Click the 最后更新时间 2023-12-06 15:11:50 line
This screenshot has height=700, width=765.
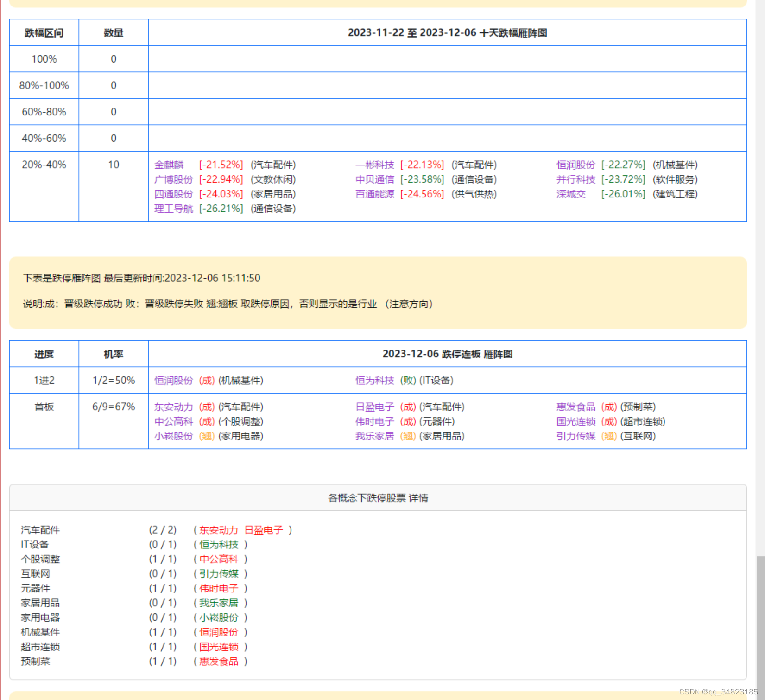tap(142, 278)
